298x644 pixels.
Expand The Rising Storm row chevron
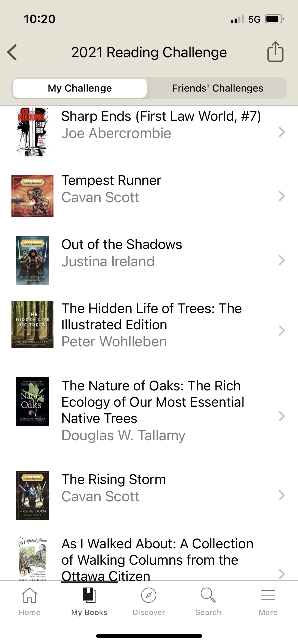click(x=281, y=495)
